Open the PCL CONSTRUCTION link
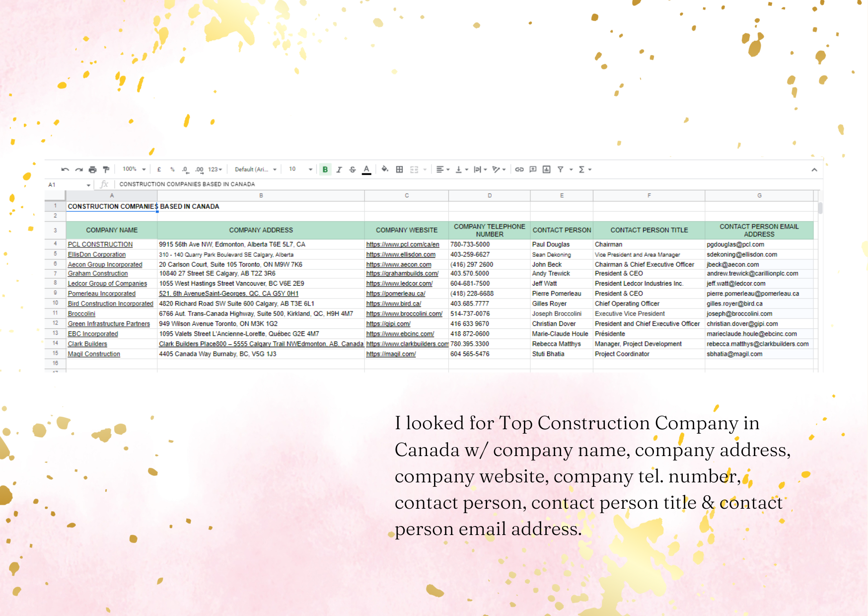 click(100, 244)
